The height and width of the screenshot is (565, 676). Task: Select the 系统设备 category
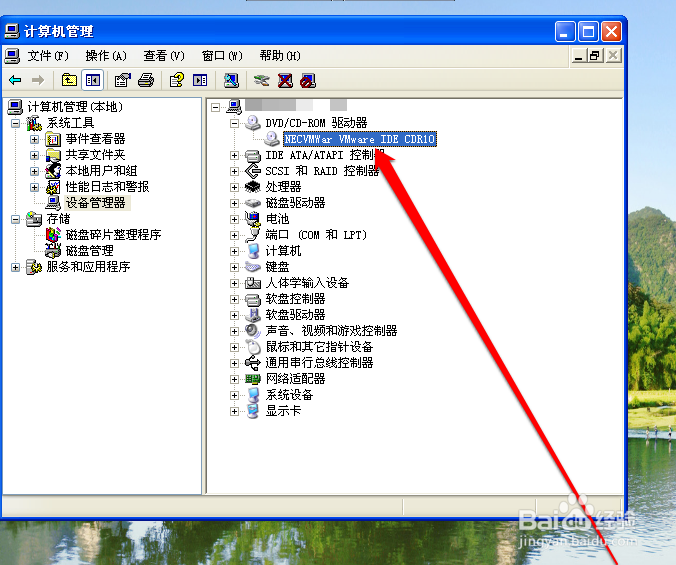click(x=289, y=395)
